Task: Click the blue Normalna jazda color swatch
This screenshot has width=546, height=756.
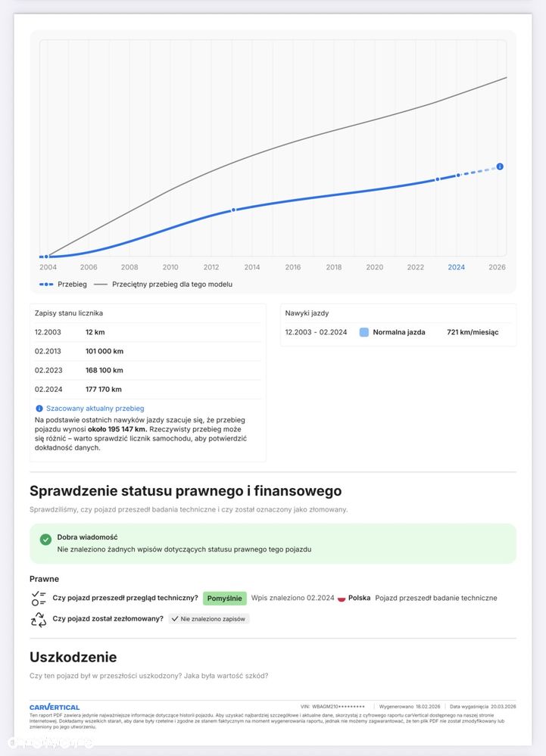Action: [364, 332]
